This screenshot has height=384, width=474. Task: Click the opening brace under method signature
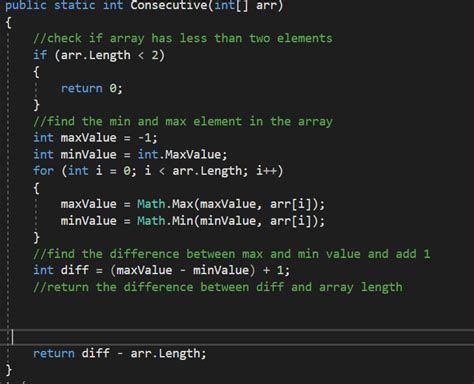point(9,22)
